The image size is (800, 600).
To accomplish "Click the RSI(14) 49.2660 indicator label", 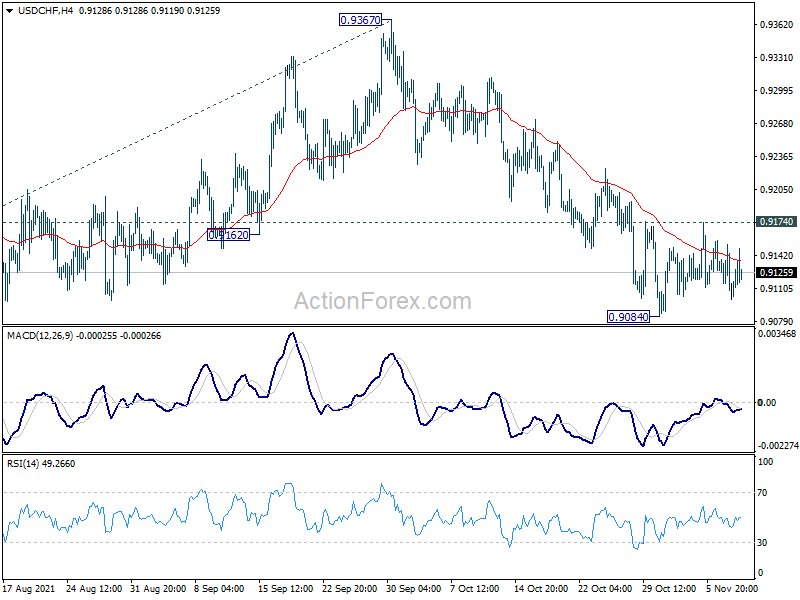I will 41,464.
